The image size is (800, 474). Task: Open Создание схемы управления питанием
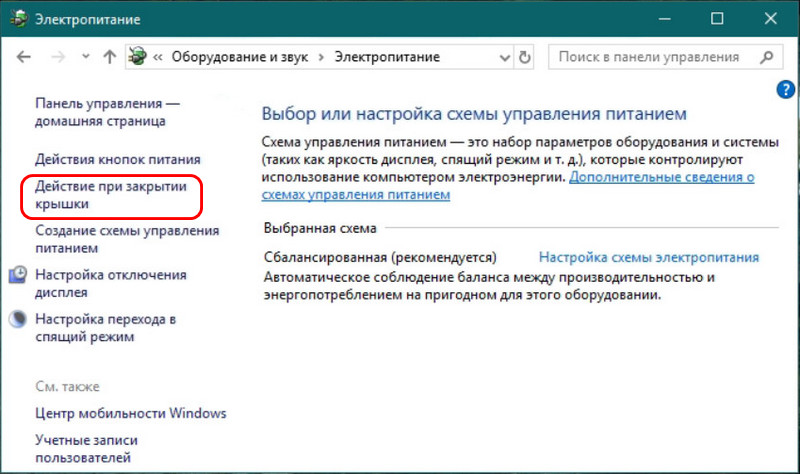click(126, 239)
